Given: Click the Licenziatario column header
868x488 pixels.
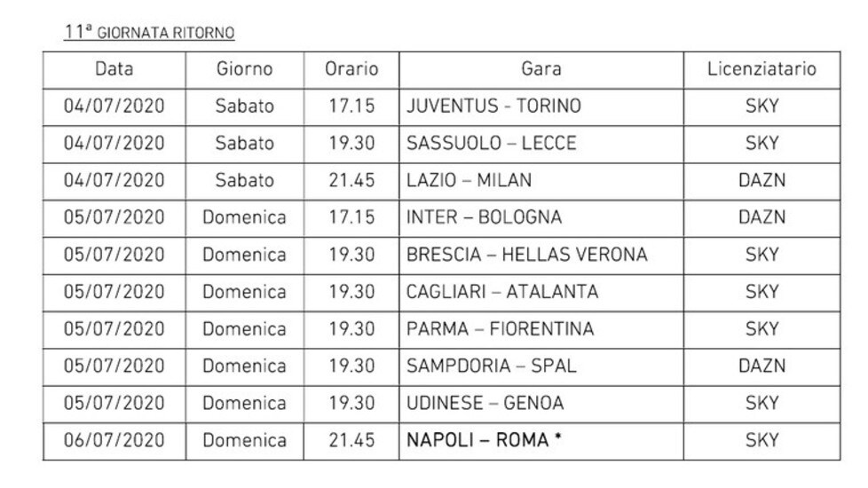Looking at the screenshot, I should [761, 69].
